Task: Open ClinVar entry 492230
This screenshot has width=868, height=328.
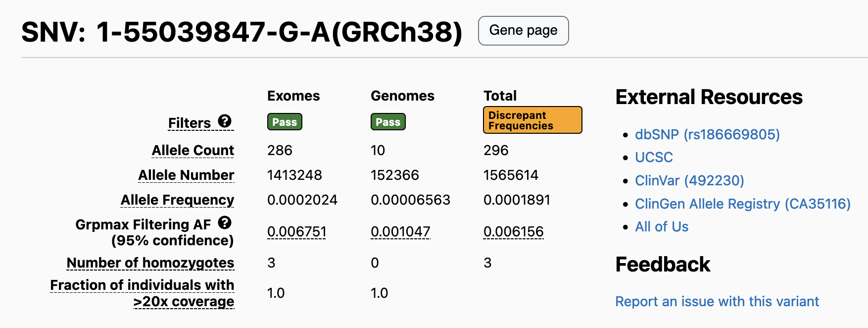Action: pos(689,180)
